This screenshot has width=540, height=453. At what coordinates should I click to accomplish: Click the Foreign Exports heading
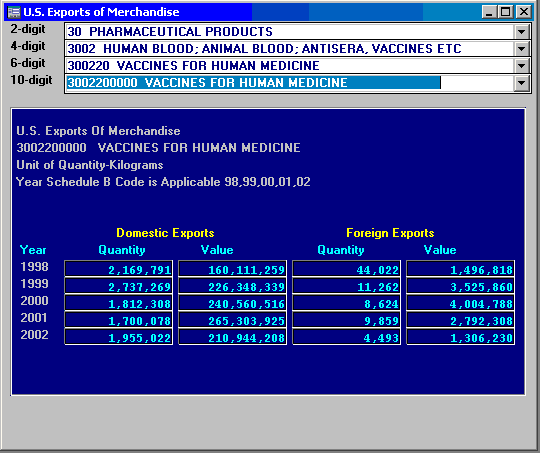pyautogui.click(x=390, y=233)
